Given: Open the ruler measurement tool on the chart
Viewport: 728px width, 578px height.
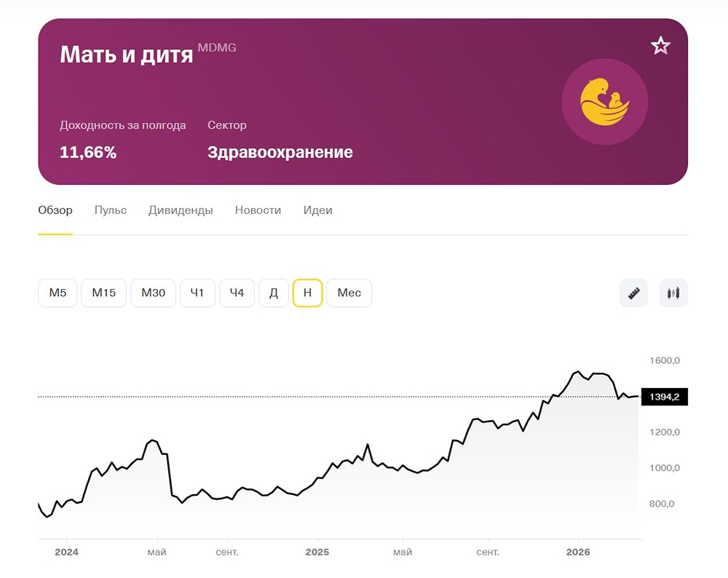Looking at the screenshot, I should pos(633,293).
